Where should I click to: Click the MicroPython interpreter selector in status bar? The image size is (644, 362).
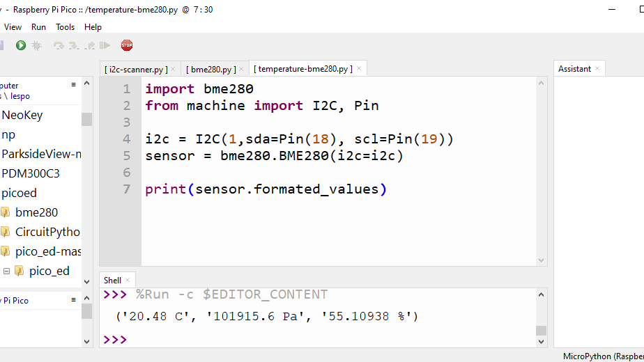[603, 356]
